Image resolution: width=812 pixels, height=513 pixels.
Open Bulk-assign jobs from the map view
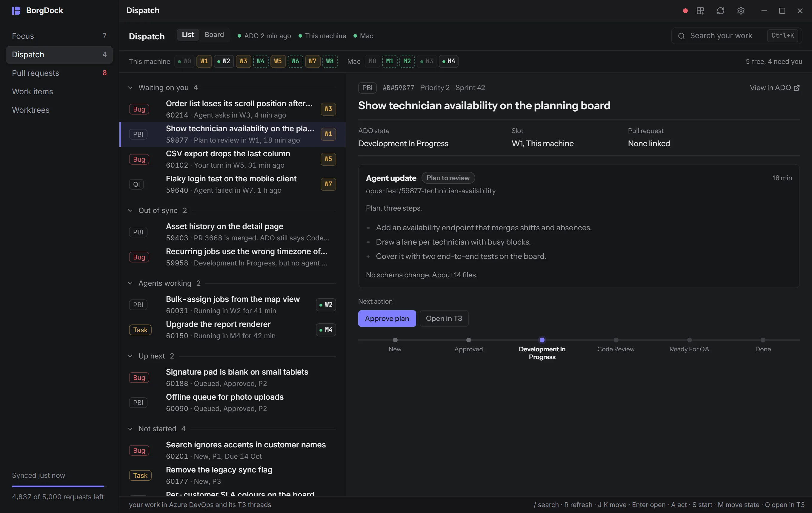(x=233, y=305)
